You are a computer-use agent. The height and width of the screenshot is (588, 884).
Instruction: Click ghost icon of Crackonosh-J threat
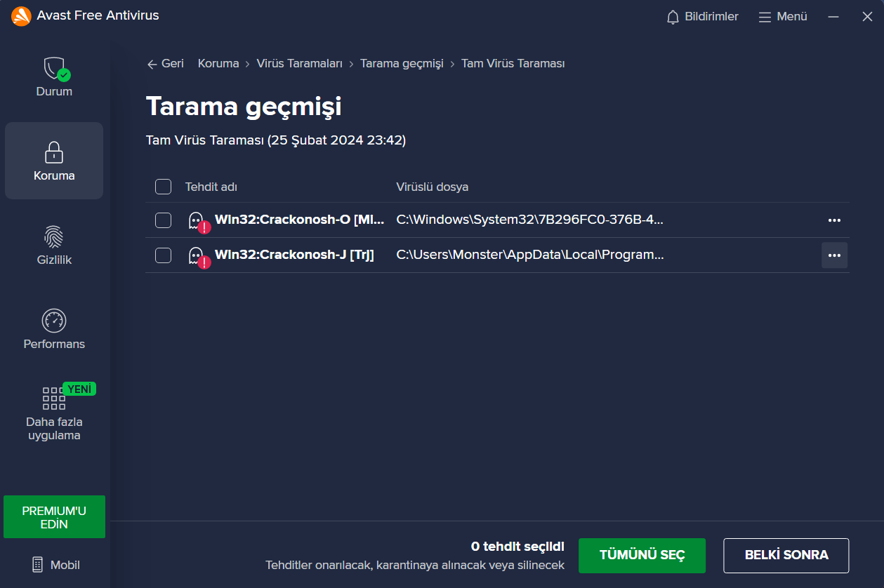click(199, 257)
